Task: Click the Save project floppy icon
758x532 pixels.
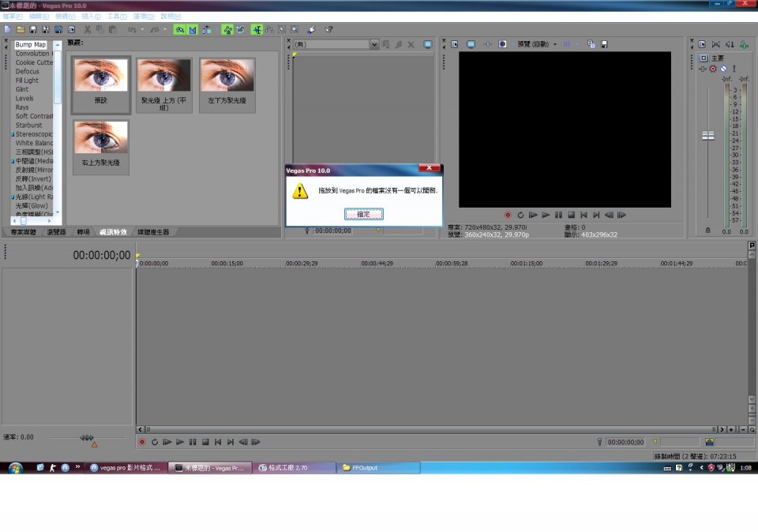Action: pyautogui.click(x=33, y=29)
